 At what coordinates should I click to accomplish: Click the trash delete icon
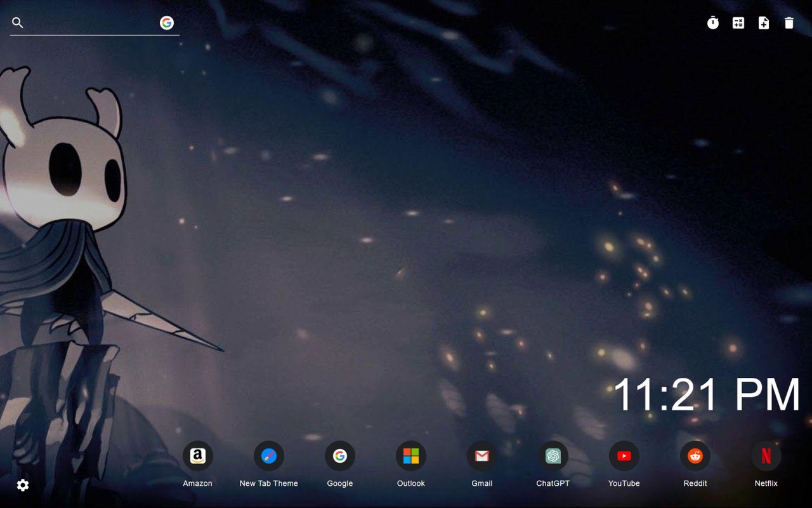[789, 23]
